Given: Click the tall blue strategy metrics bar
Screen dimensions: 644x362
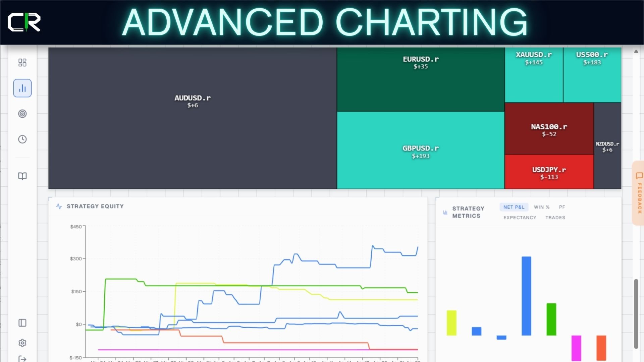Looking at the screenshot, I should (x=526, y=296).
